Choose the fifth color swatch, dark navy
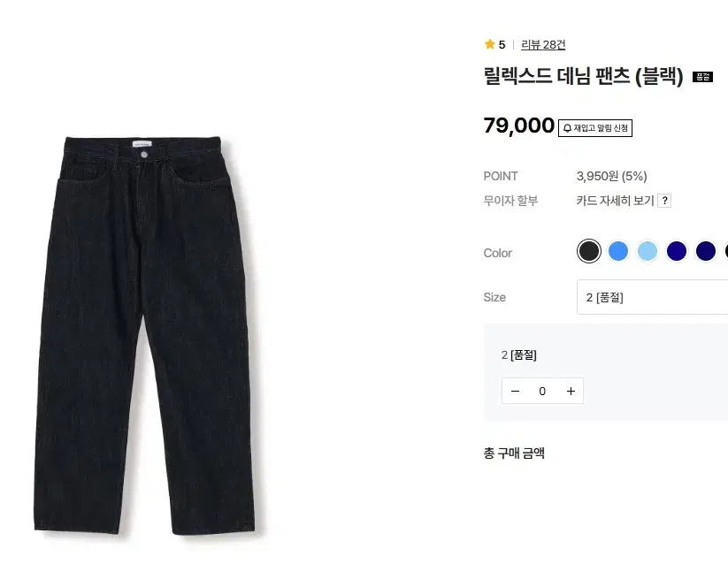 pyautogui.click(x=705, y=251)
